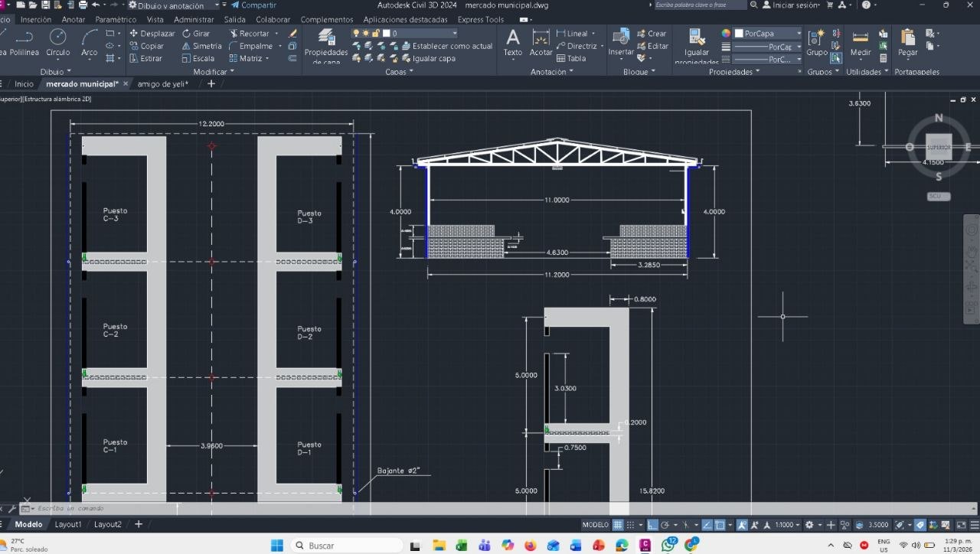Open the PorCapa color dropdown
The height and width of the screenshot is (554, 980).
(x=768, y=34)
